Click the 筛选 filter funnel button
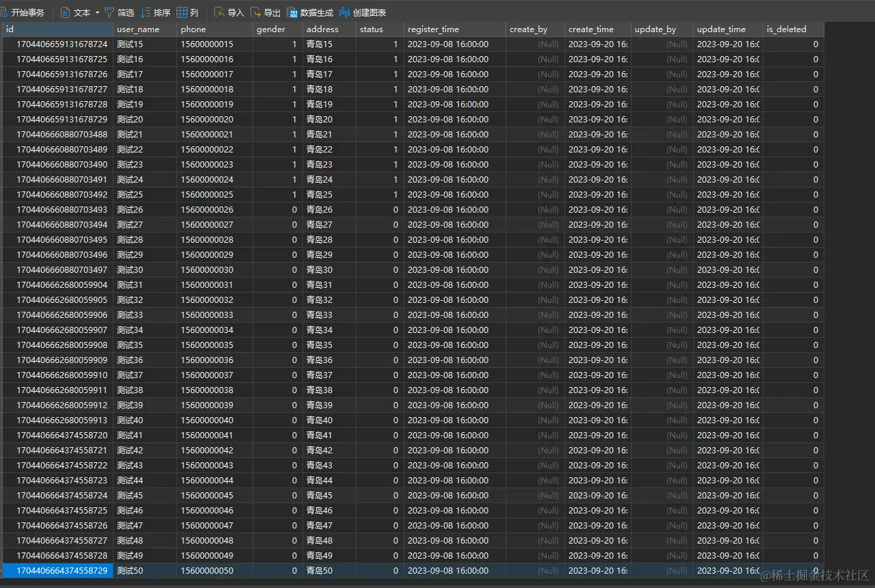 [x=119, y=12]
